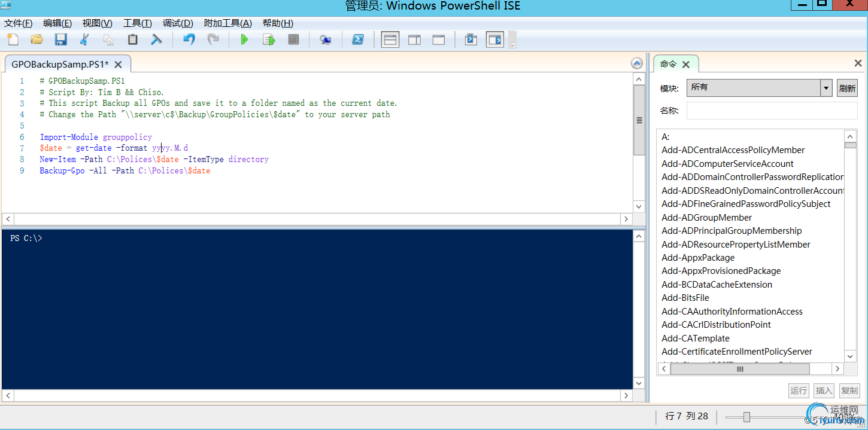Viewport: 868px width, 430px height.
Task: Click in the PS C:\> console prompt
Action: tap(26, 238)
